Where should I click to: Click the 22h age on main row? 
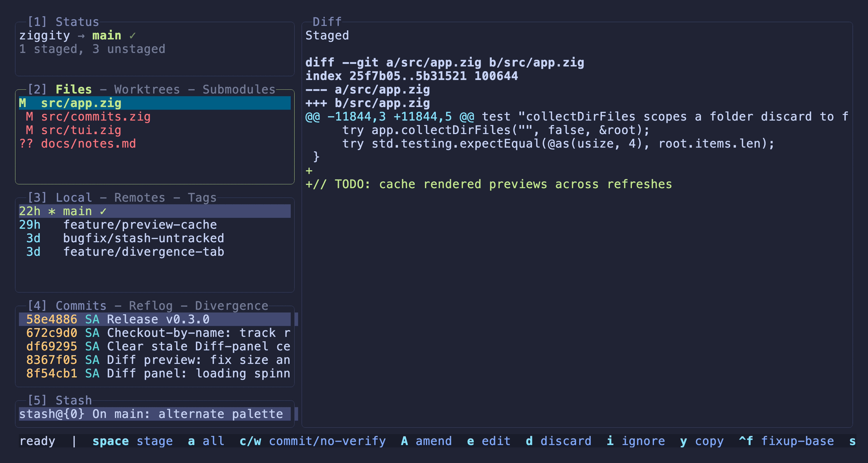[x=30, y=211]
